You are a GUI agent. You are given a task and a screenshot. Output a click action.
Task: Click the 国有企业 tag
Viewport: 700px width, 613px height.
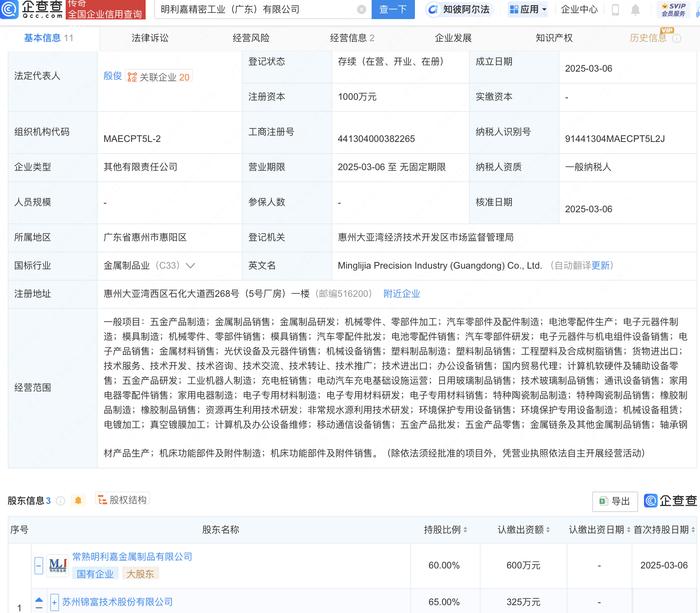click(x=95, y=574)
